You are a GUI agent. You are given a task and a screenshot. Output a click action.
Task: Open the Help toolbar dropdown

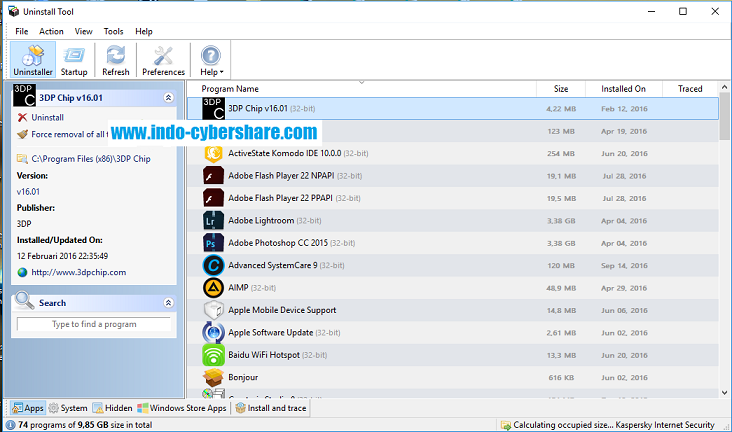pyautogui.click(x=211, y=60)
